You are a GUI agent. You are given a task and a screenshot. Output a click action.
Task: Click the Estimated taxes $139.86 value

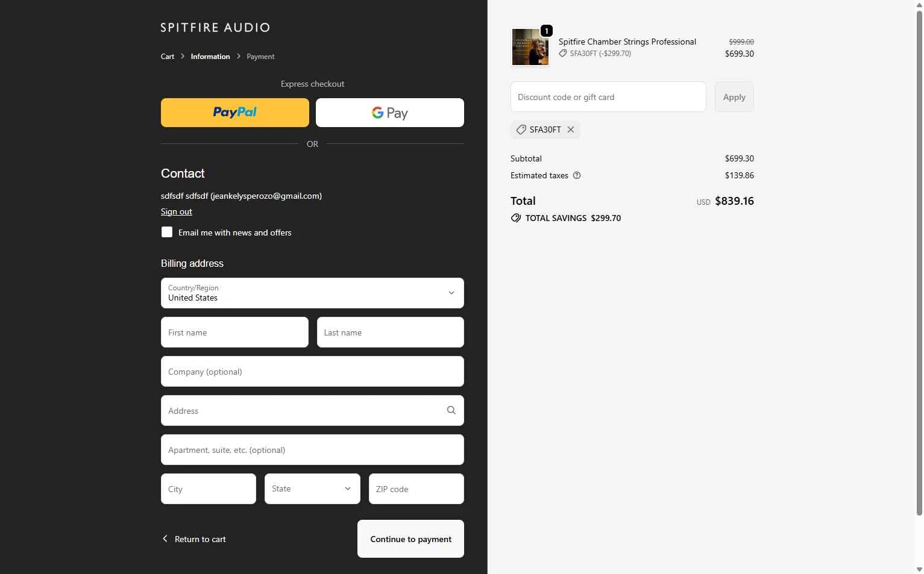[740, 175]
